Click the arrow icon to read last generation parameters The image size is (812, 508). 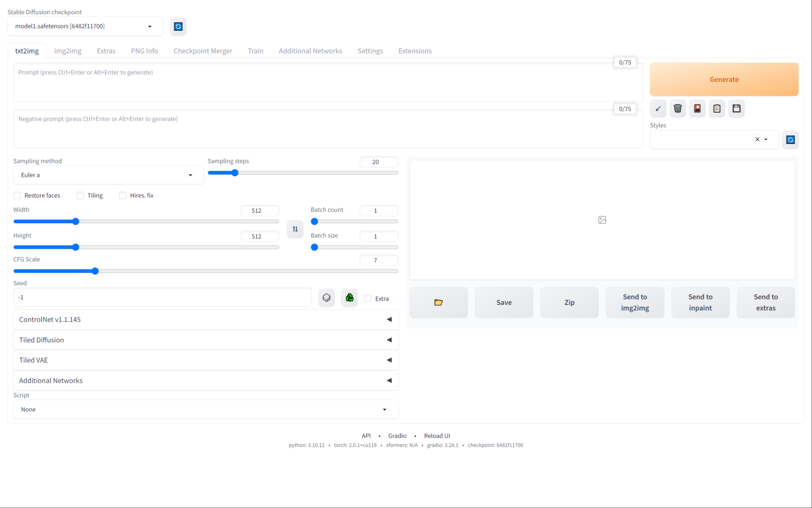coord(658,108)
